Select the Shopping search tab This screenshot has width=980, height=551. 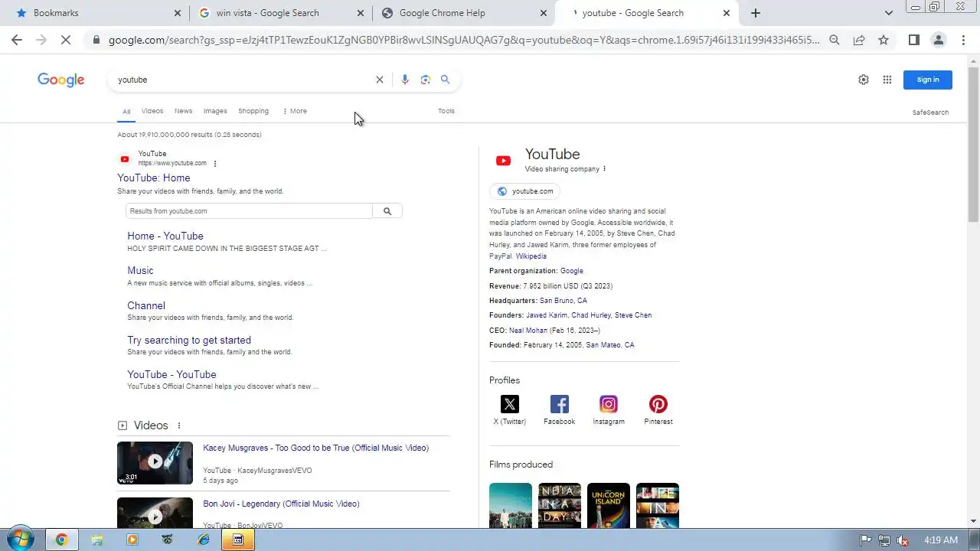(253, 111)
